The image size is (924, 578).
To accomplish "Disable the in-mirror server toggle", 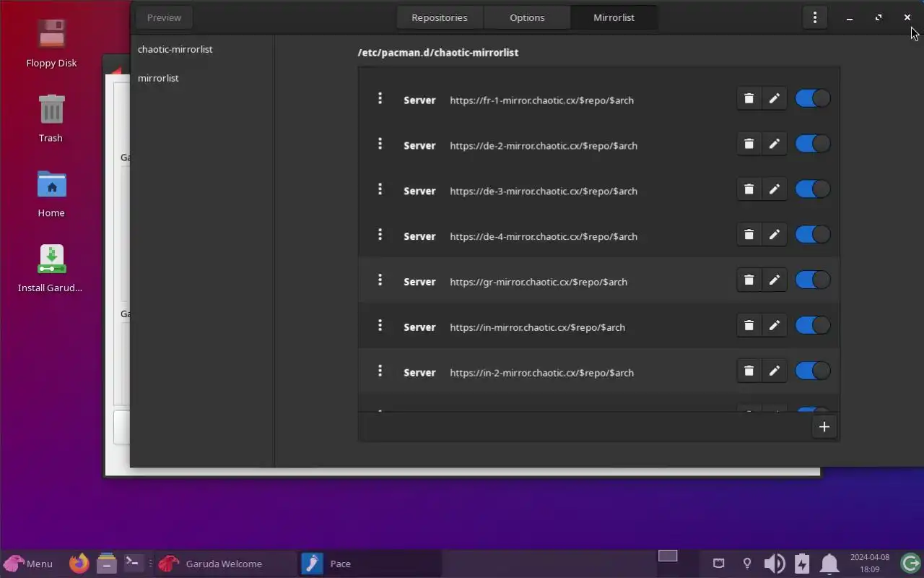I will coord(813,327).
